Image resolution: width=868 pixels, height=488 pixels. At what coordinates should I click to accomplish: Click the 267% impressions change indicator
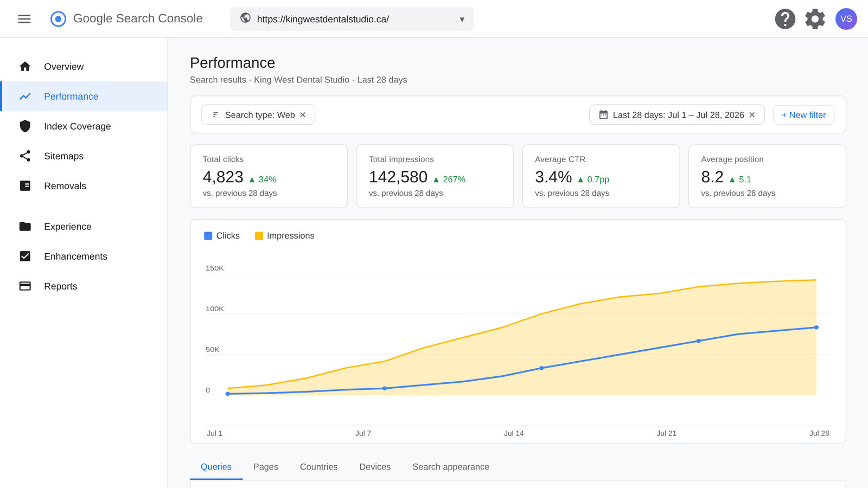(x=449, y=179)
